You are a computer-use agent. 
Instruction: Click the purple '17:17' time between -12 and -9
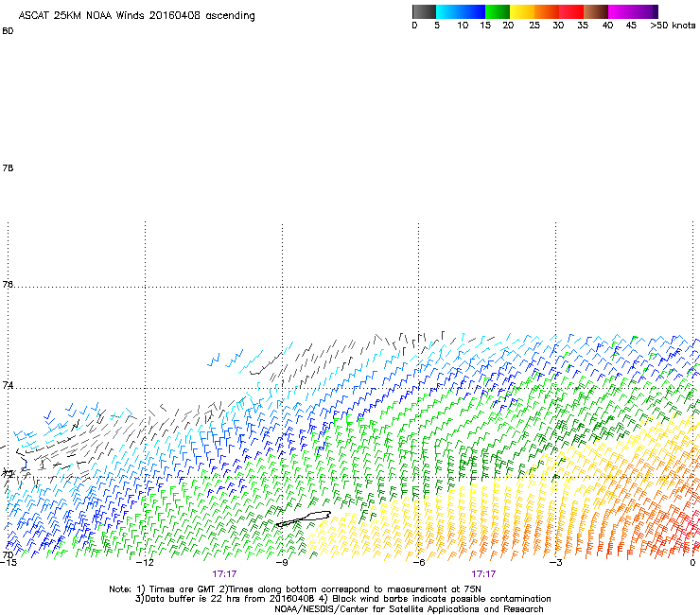[x=224, y=574]
